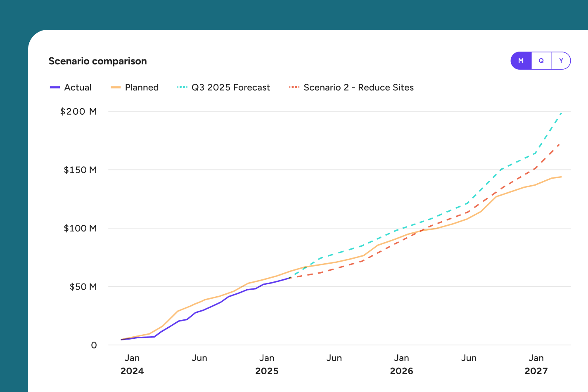The width and height of the screenshot is (588, 392).
Task: Hide Scenario 2 - Reduce Sites series
Action: [358, 87]
